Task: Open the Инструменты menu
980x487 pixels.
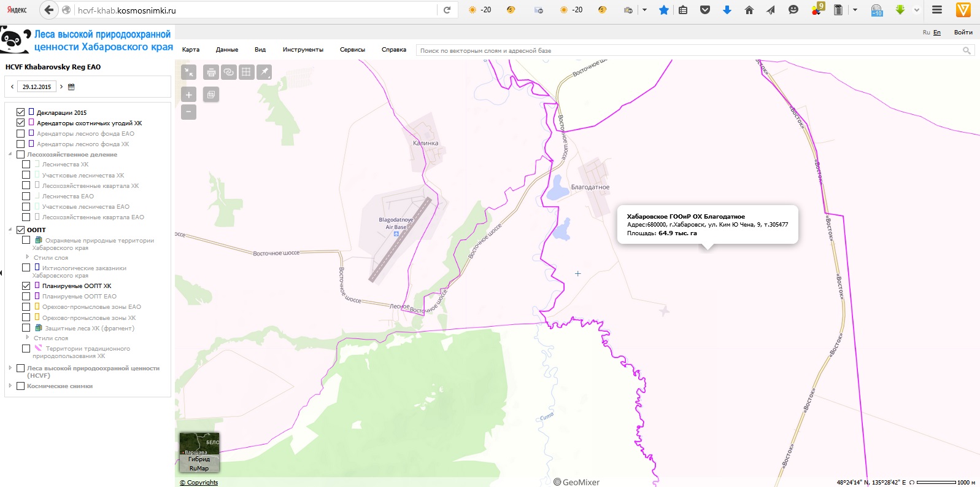Action: [x=303, y=50]
